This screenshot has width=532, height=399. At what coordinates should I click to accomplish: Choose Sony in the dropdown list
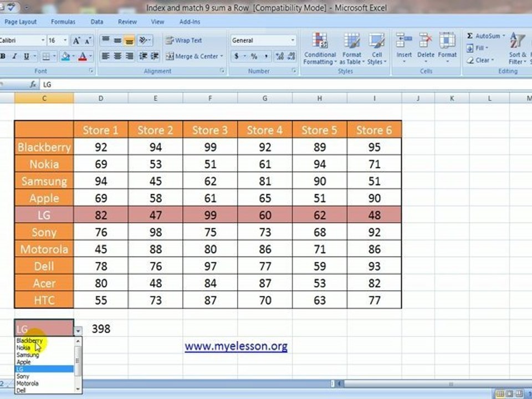[x=23, y=376]
